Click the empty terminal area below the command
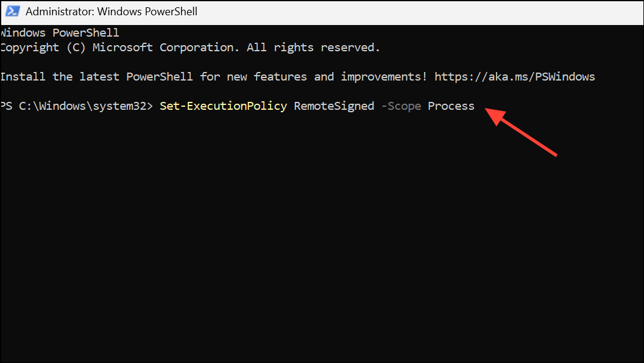The width and height of the screenshot is (644, 363). [x=305, y=244]
